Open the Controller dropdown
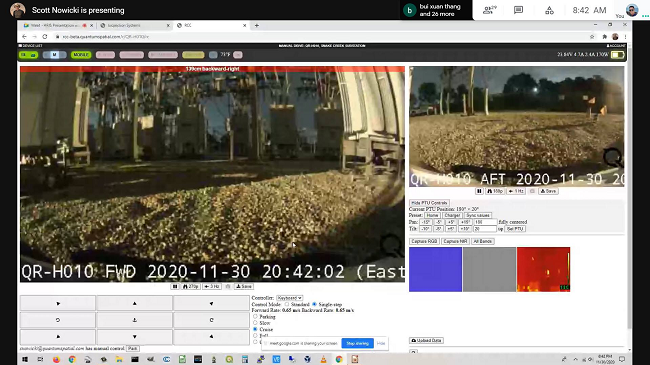This screenshot has height=365, width=650. click(289, 298)
